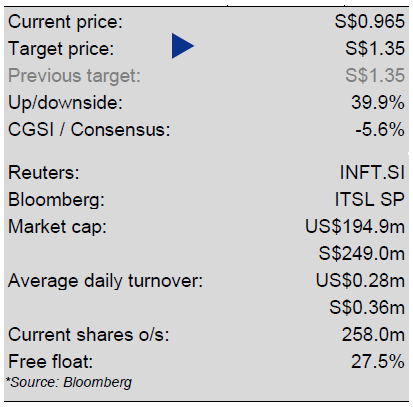Select the Target price label

point(61,49)
